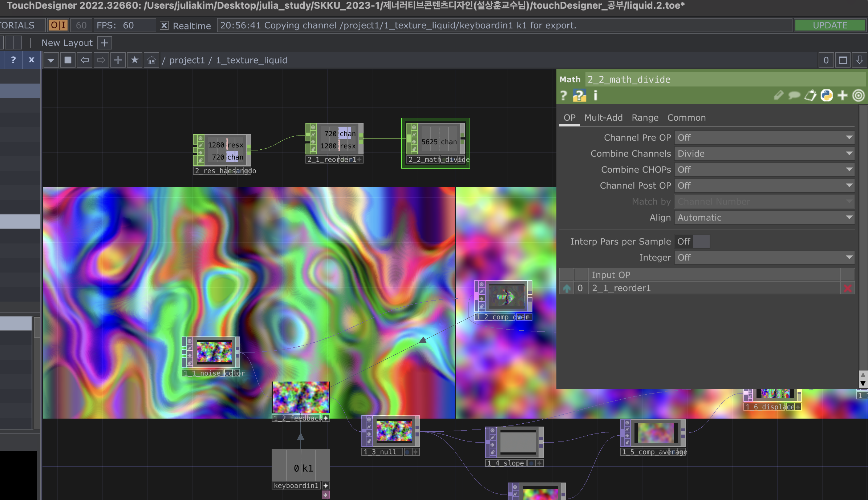Go back with the left arrow icon
This screenshot has width=868, height=500.
coord(85,60)
